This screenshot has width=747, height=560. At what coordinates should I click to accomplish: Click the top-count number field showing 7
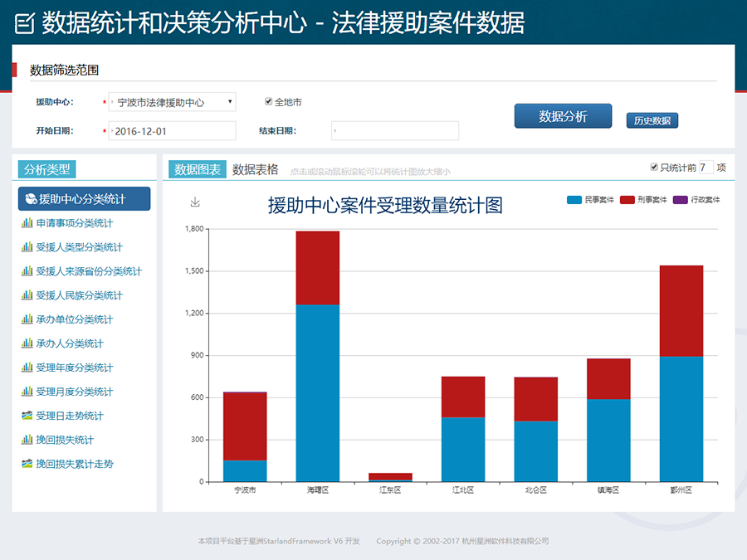(x=706, y=167)
